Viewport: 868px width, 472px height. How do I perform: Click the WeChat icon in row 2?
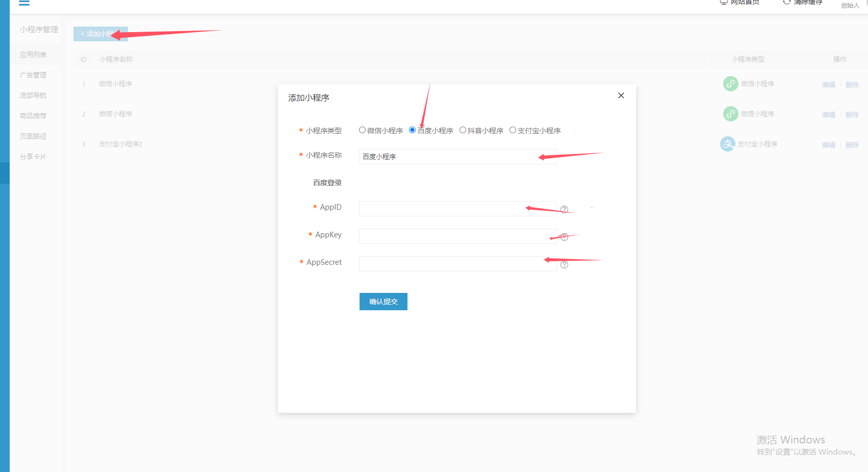[x=731, y=114]
